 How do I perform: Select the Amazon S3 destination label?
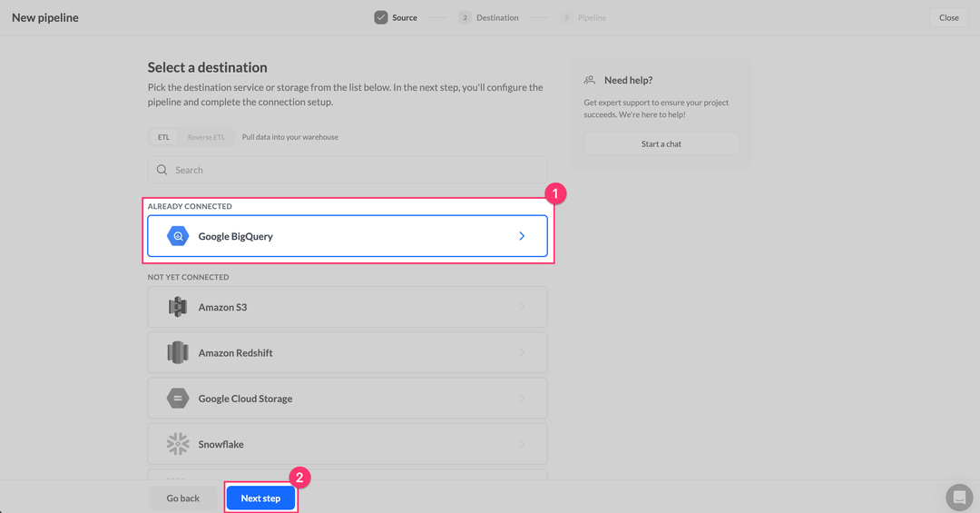pyautogui.click(x=222, y=307)
